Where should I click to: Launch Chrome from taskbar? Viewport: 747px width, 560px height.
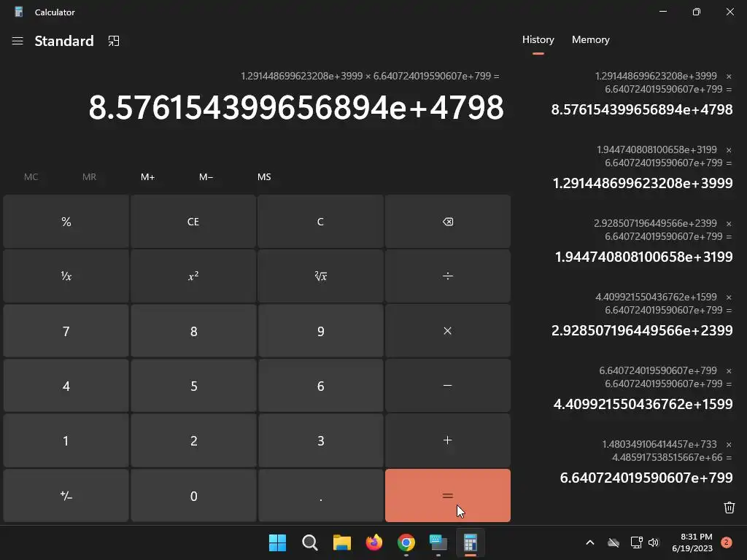coord(406,542)
